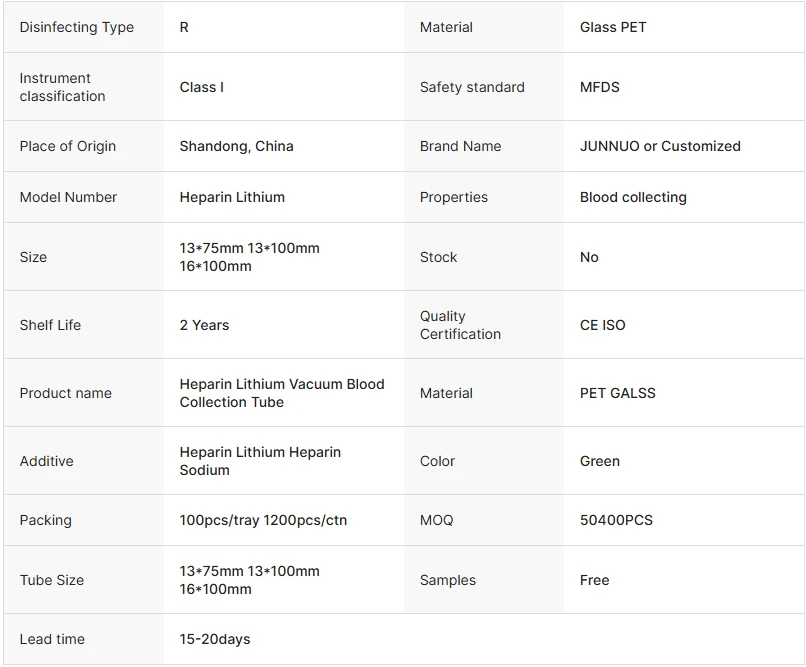Select the MFDS safety standard value
The width and height of the screenshot is (806, 667).
(x=599, y=87)
